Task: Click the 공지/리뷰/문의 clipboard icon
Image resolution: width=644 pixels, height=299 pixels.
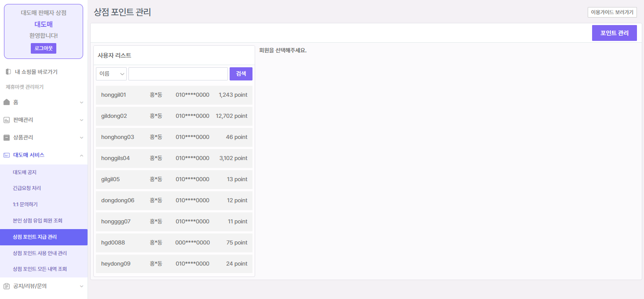Action: point(7,286)
